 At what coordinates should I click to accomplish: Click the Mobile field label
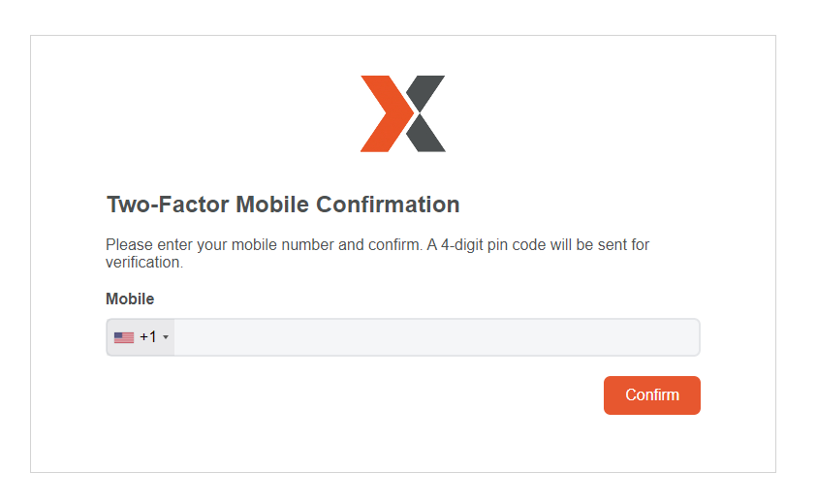(130, 299)
